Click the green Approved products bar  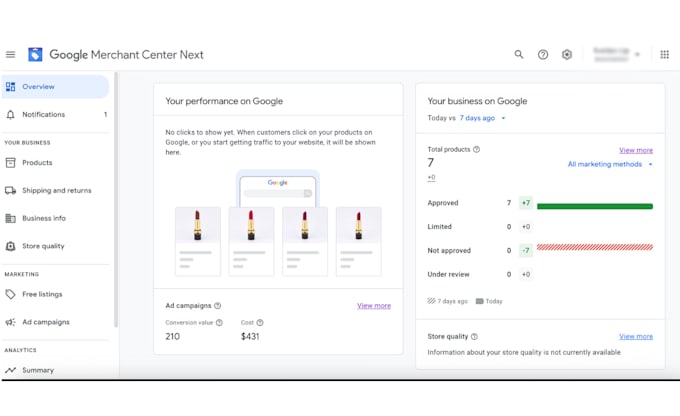click(594, 206)
